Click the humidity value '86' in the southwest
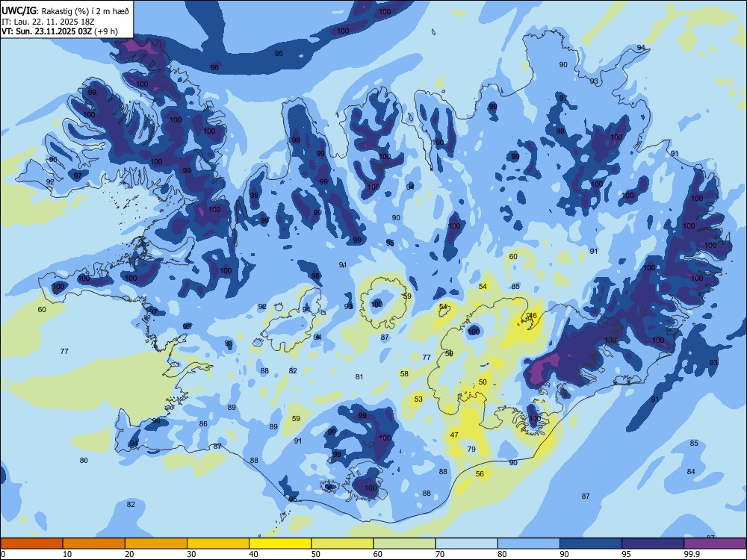 click(203, 424)
